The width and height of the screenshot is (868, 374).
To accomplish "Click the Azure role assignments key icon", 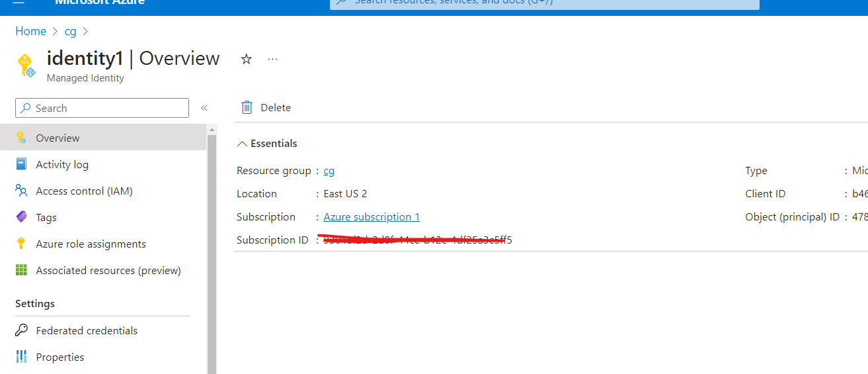I will 21,244.
